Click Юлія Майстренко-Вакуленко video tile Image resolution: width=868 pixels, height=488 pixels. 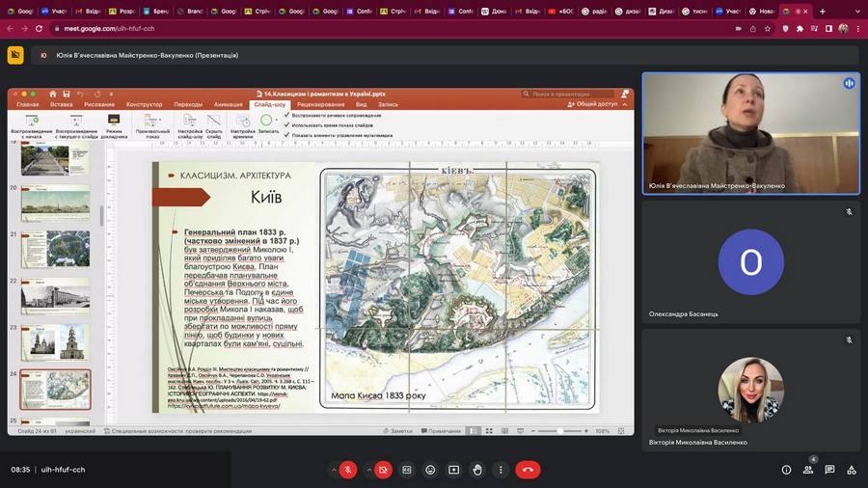click(750, 130)
